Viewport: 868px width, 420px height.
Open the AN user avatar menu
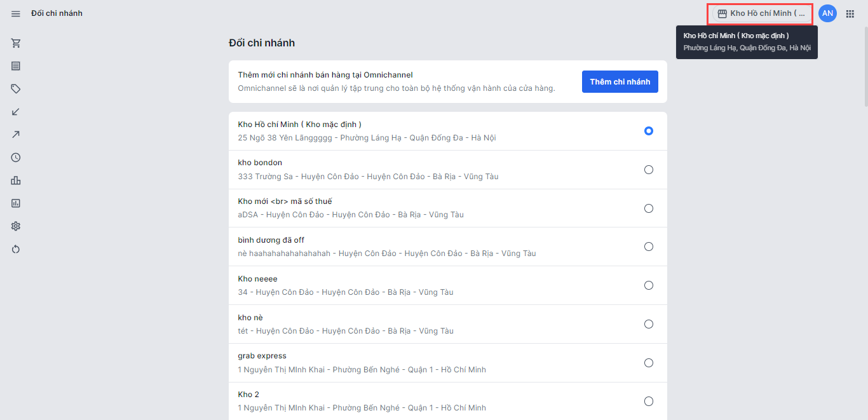click(827, 13)
